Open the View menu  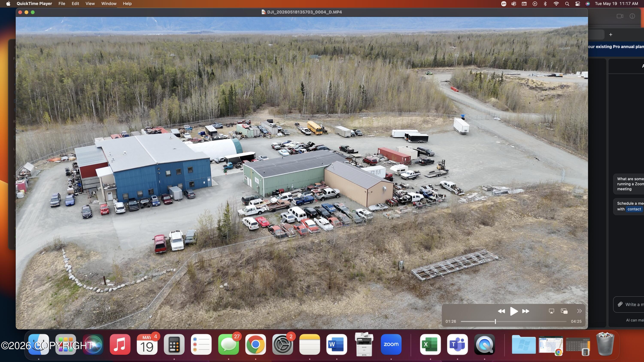coord(90,3)
